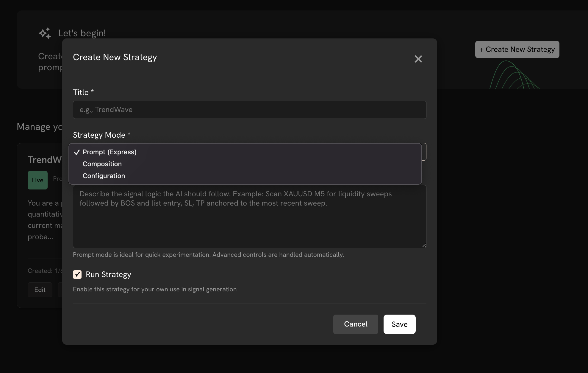Pick Configuration in Strategy Mode list
Screen dimensions: 588x373
(x=104, y=176)
